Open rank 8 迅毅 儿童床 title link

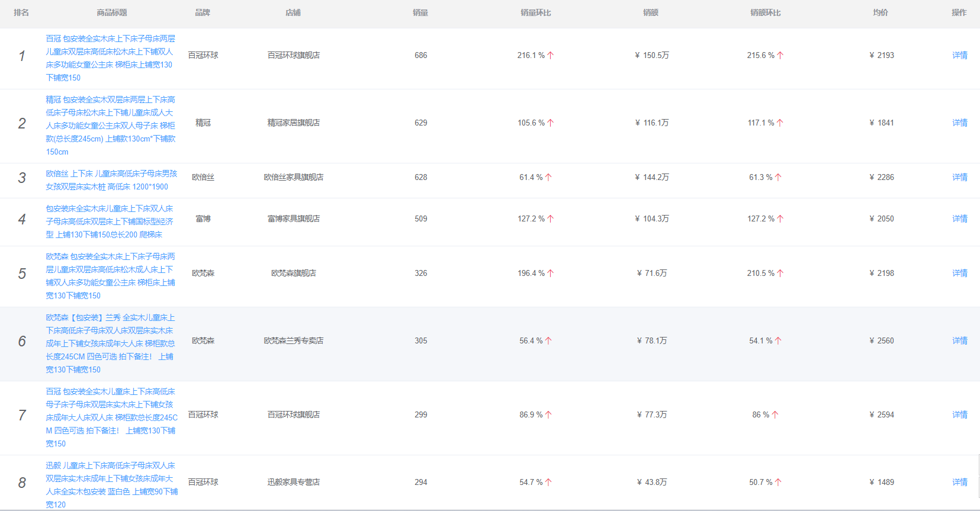pyautogui.click(x=112, y=485)
